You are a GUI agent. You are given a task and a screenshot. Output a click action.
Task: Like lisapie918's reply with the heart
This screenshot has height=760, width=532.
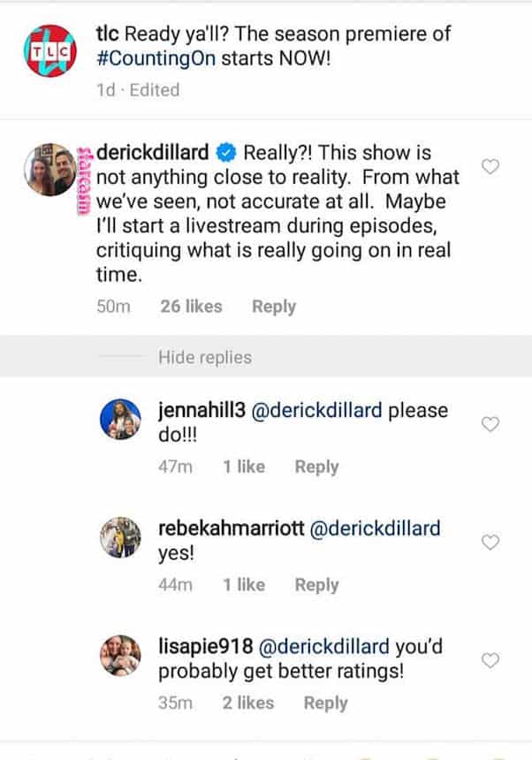490,660
